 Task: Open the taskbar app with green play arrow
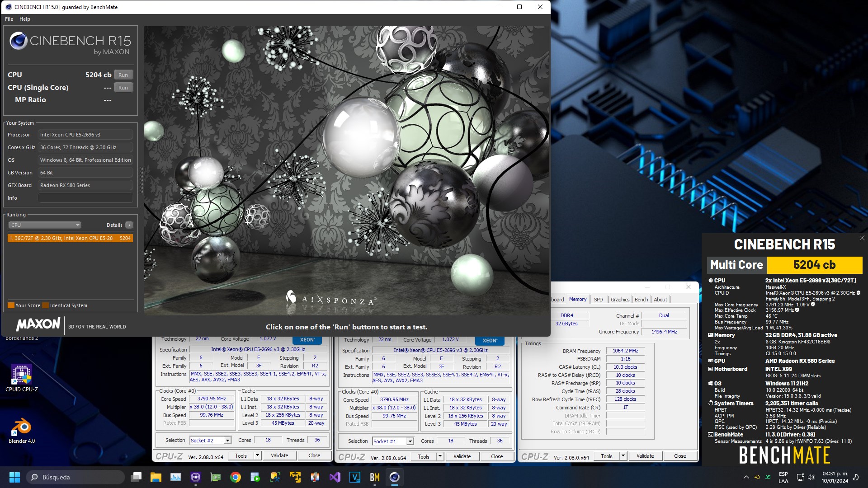click(255, 477)
